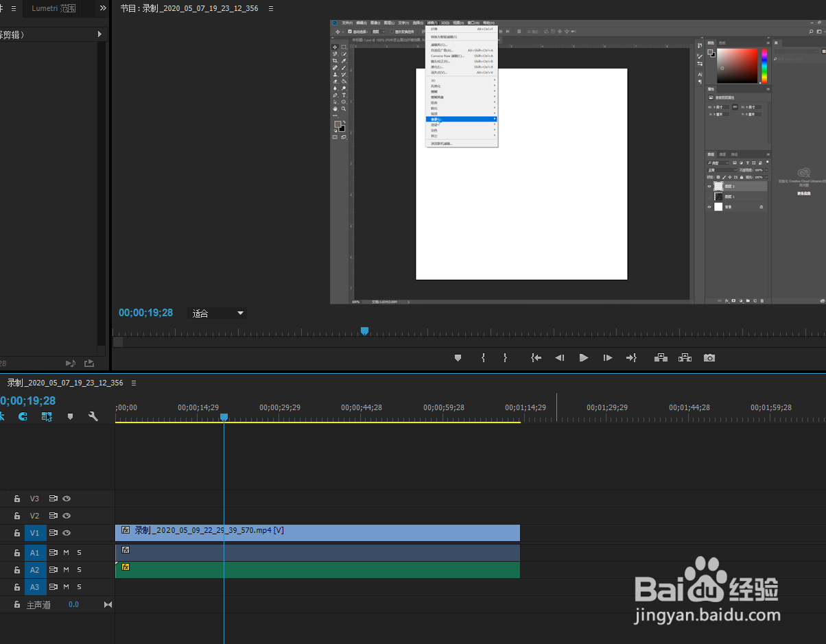Select A1 track target
This screenshot has height=644, width=826.
(x=35, y=553)
